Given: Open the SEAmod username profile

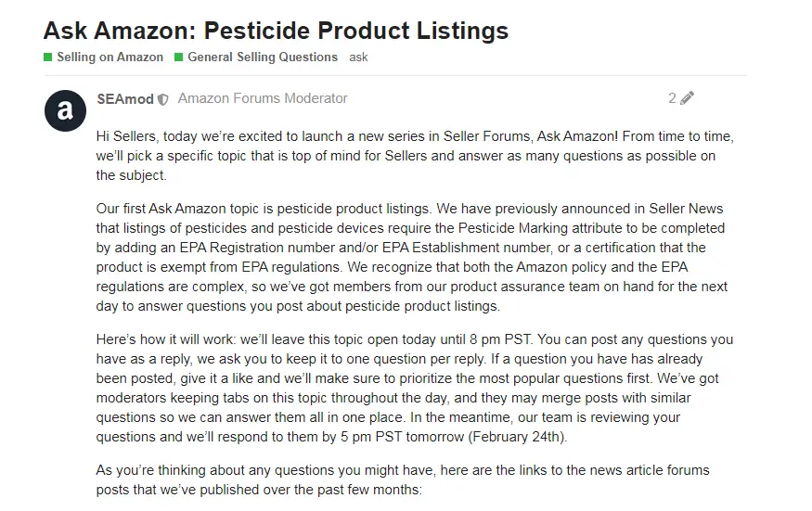Looking at the screenshot, I should tap(125, 98).
